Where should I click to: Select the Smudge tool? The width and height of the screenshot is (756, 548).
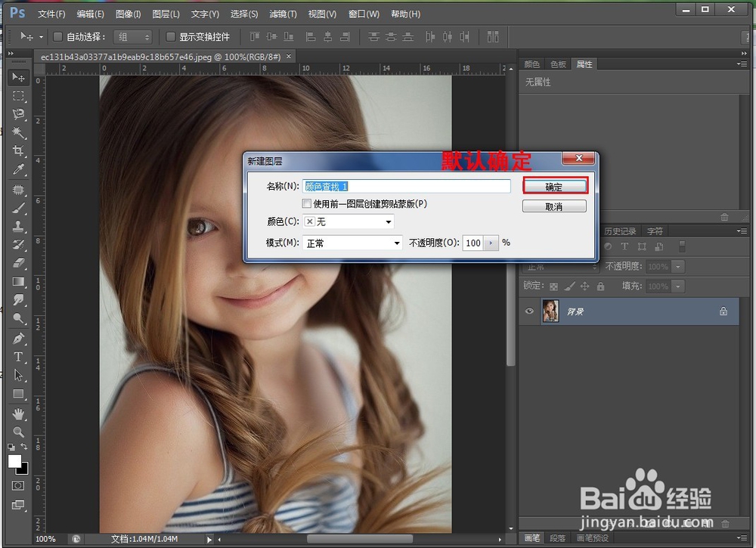tap(18, 300)
